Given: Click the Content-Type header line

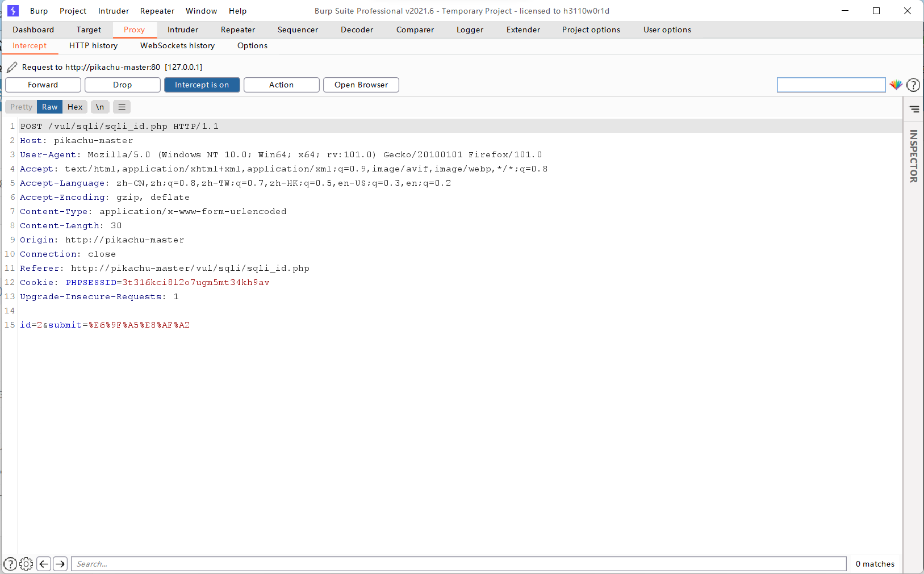Looking at the screenshot, I should [x=153, y=211].
